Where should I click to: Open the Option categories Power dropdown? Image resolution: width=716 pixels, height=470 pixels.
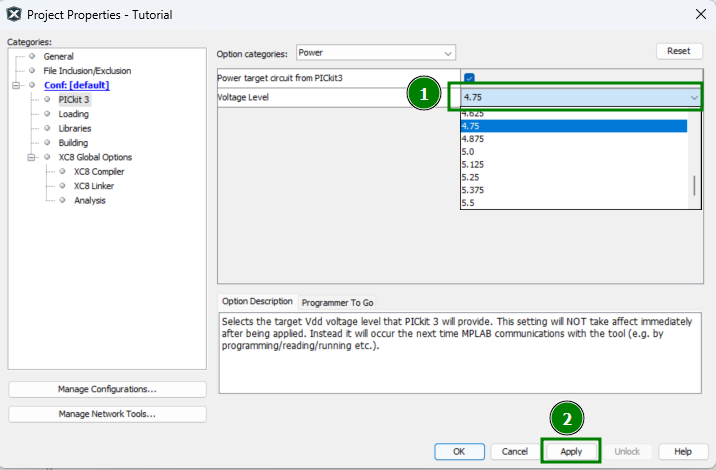(376, 53)
